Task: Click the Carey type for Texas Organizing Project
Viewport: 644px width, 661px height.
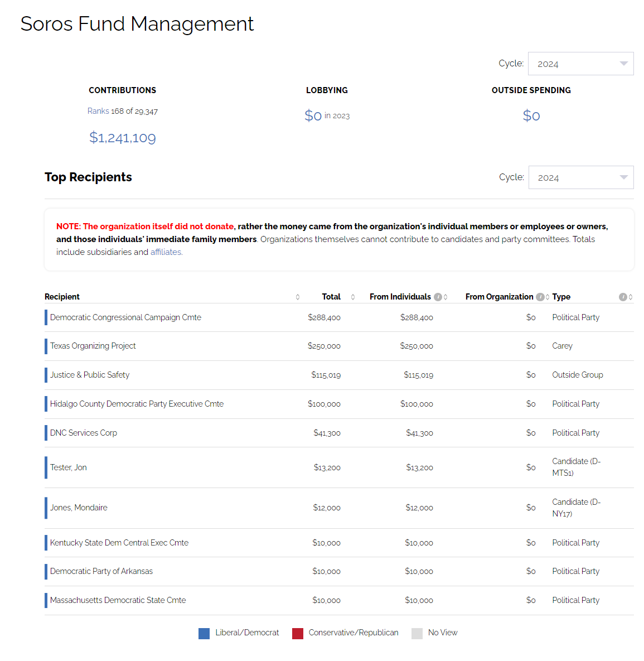Action: click(x=562, y=346)
